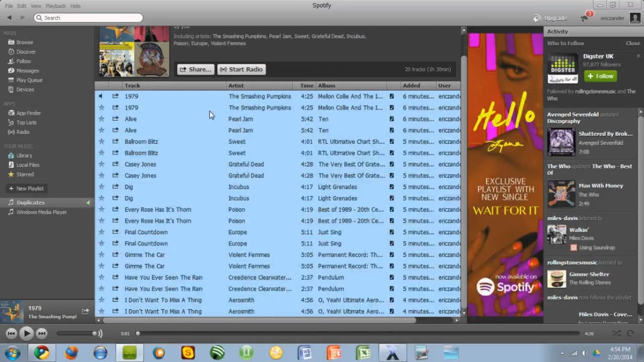Open the Edit menu
The height and width of the screenshot is (362, 644).
[x=22, y=6]
